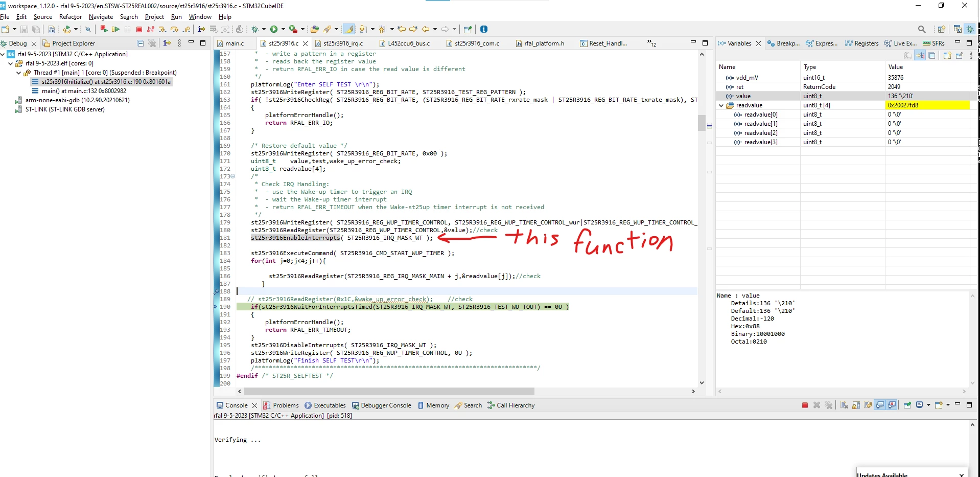The width and height of the screenshot is (980, 477).
Task: Click the green bug Debug launch icon
Action: [x=255, y=29]
